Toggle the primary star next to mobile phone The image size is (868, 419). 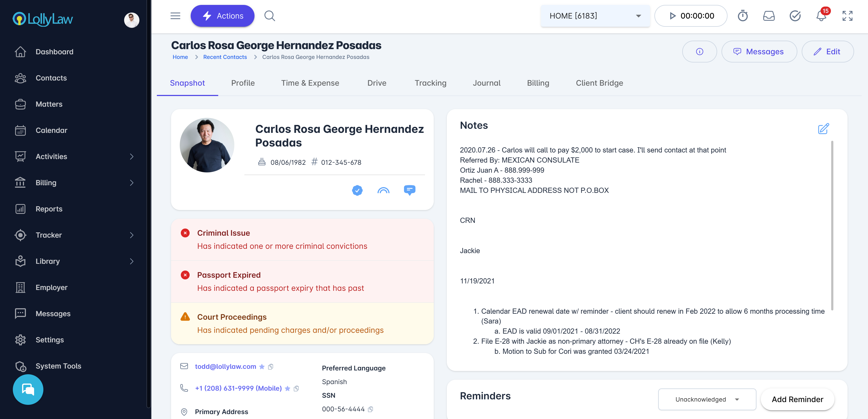[x=288, y=389]
